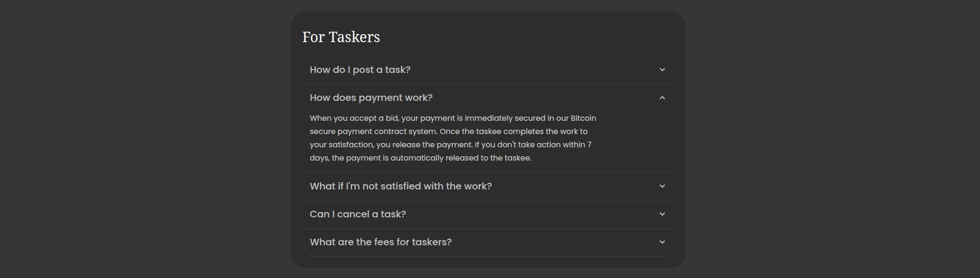
Task: Click the word "Bitcoin" in the payment answer
Action: (x=583, y=118)
